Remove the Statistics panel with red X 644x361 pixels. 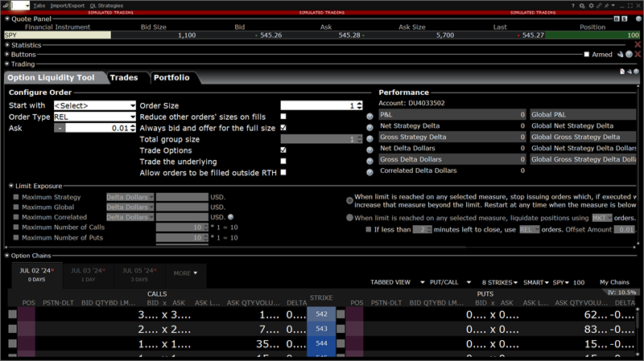[638, 45]
